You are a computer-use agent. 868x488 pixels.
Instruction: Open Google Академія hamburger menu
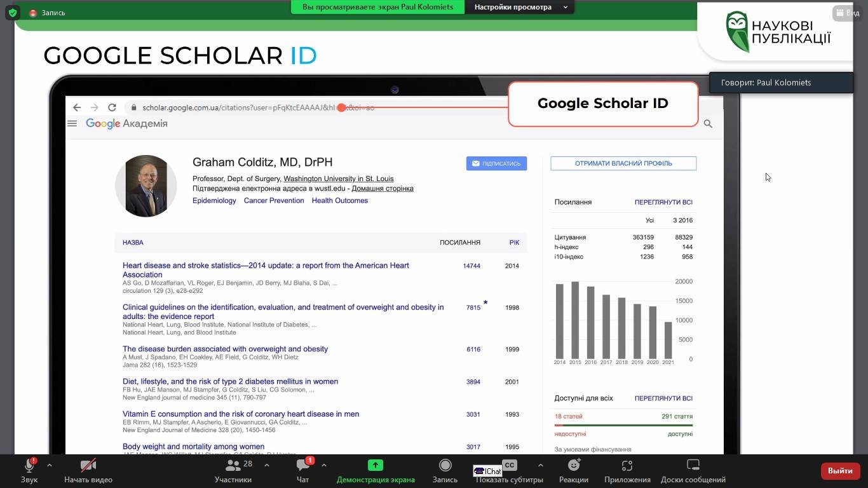(x=72, y=123)
